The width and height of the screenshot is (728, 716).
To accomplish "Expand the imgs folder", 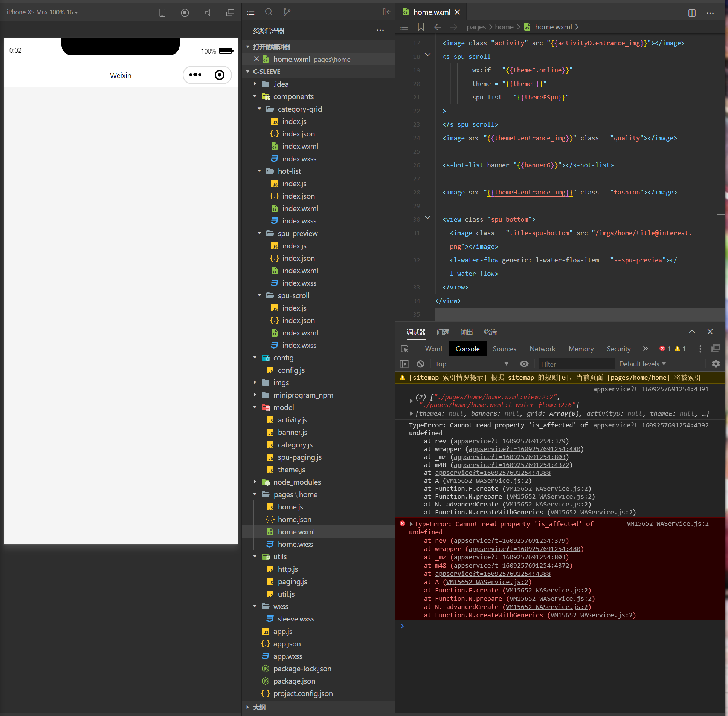I will (x=255, y=382).
